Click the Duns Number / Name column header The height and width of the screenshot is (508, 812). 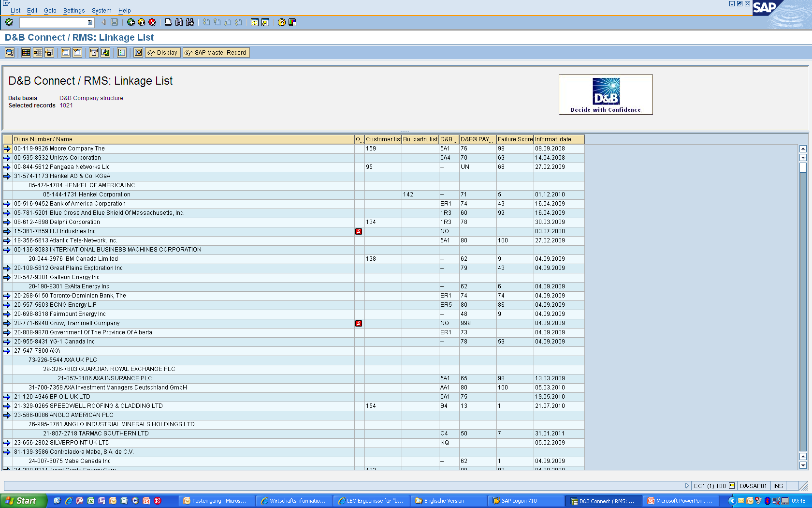tap(184, 139)
